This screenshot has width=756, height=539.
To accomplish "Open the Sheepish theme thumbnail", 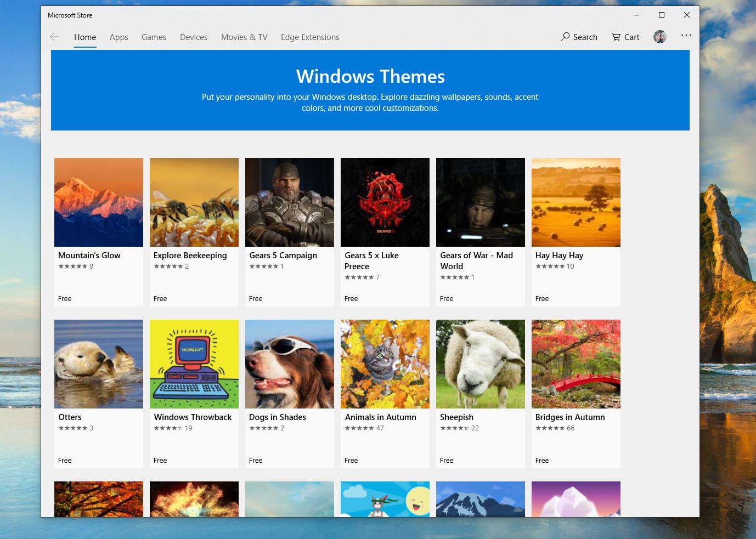I will 481,364.
